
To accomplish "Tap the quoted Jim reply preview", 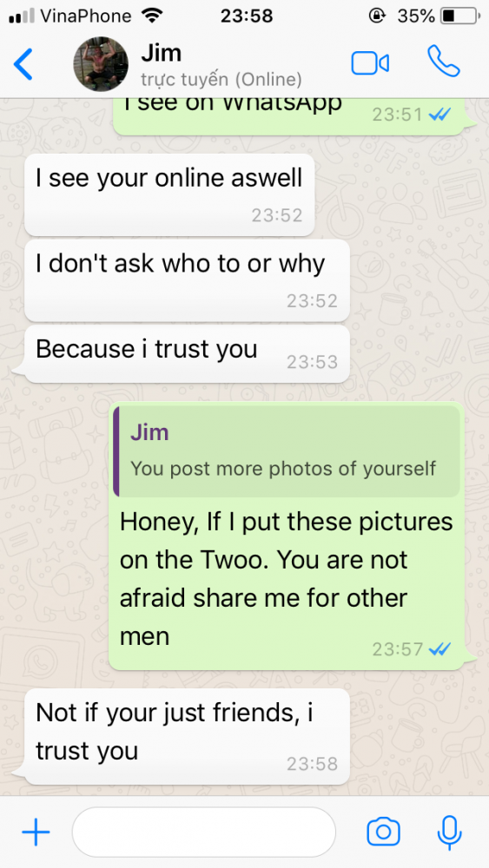I will 287,451.
